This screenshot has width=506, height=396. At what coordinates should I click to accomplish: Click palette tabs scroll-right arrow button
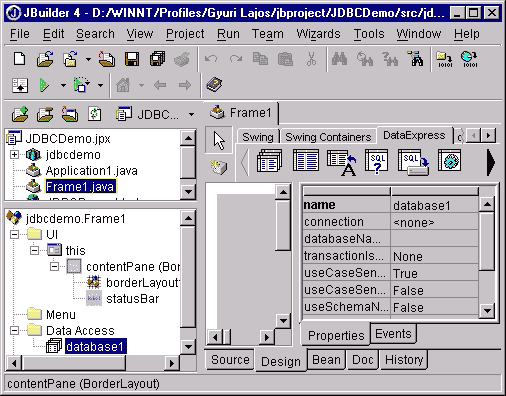pyautogui.click(x=488, y=136)
